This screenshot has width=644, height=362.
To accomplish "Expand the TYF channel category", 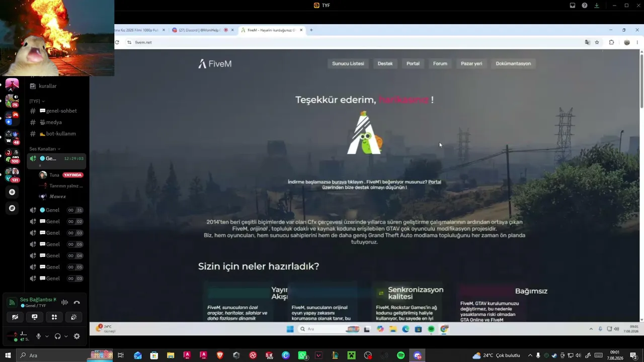I will [x=37, y=101].
